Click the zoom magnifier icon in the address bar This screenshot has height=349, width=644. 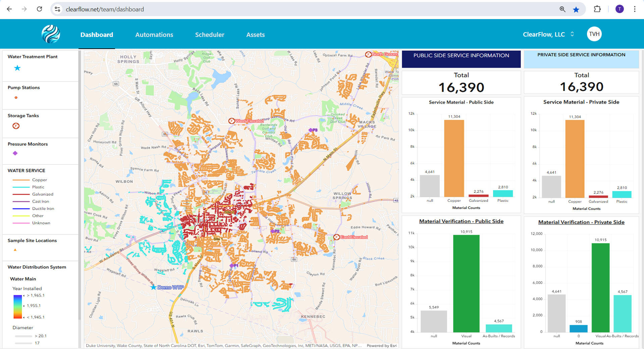pos(562,9)
